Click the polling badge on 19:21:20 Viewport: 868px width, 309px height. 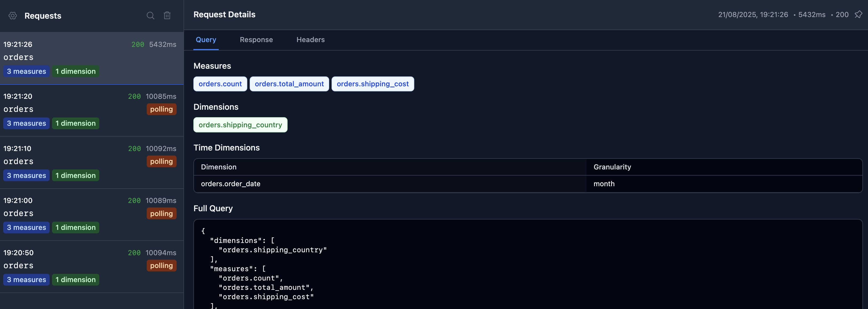pyautogui.click(x=161, y=109)
